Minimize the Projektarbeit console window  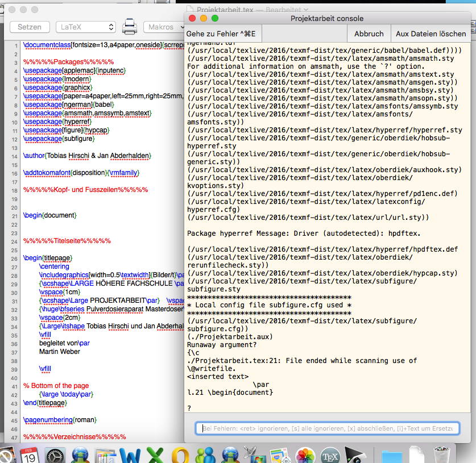(204, 19)
